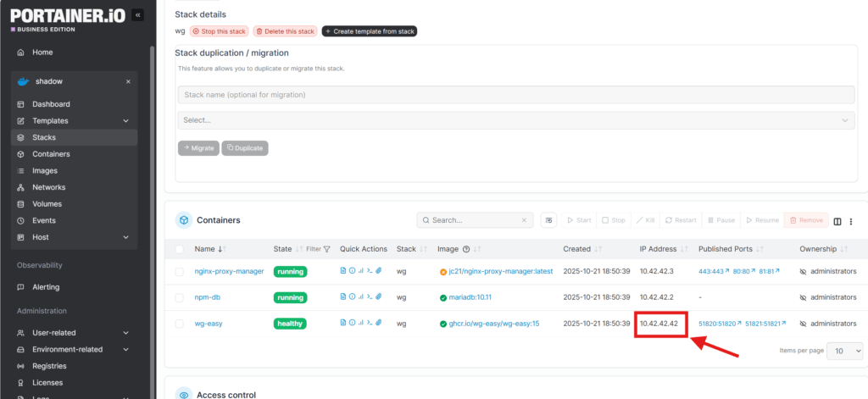Screen dimensions: 868x399
Task: Open the items per page dropdown
Action: point(845,351)
